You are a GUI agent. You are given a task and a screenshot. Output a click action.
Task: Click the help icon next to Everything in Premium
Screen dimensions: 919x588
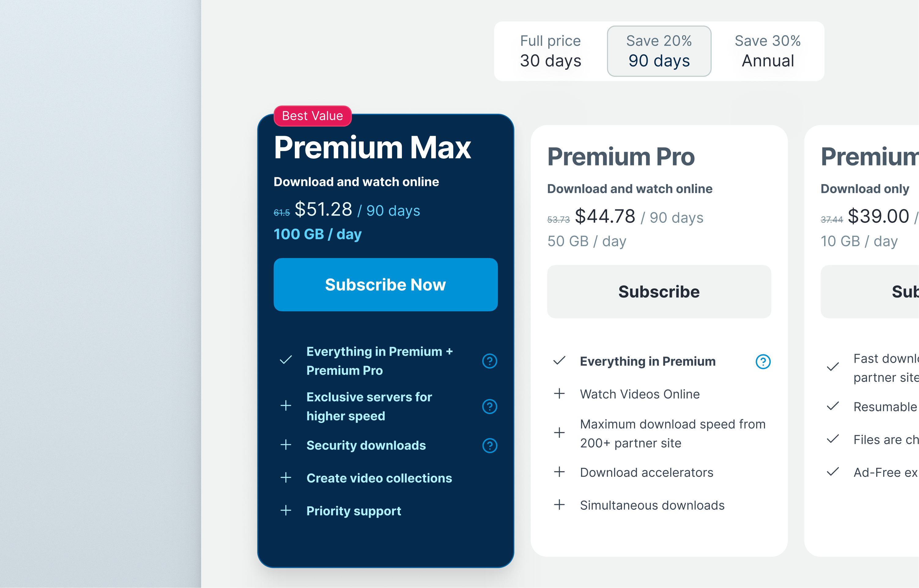pos(762,362)
